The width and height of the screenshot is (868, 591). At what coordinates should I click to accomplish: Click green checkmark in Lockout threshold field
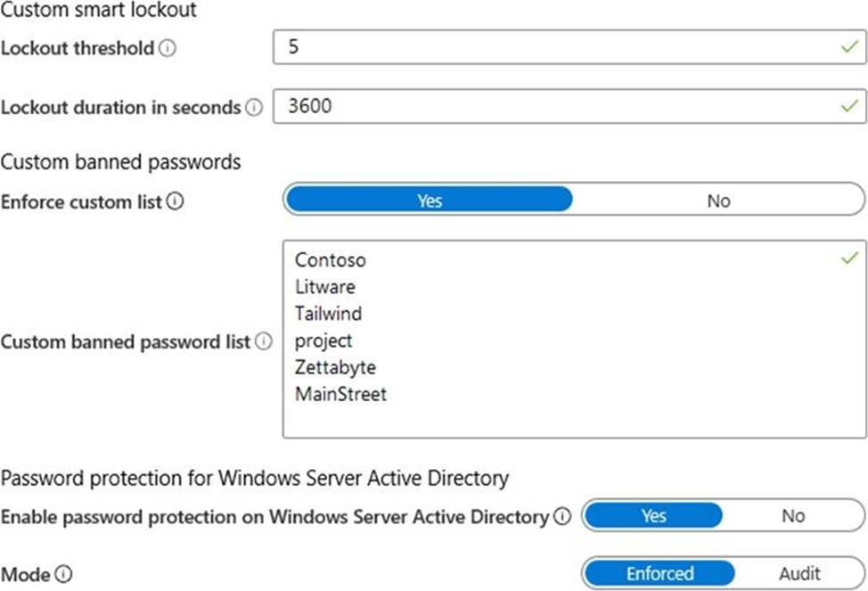click(849, 47)
